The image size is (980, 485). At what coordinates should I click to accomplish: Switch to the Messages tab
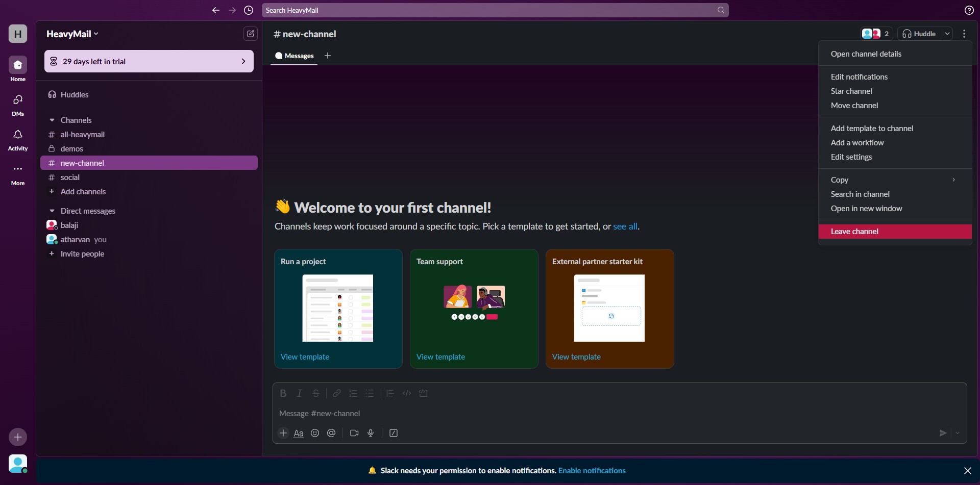click(x=294, y=56)
